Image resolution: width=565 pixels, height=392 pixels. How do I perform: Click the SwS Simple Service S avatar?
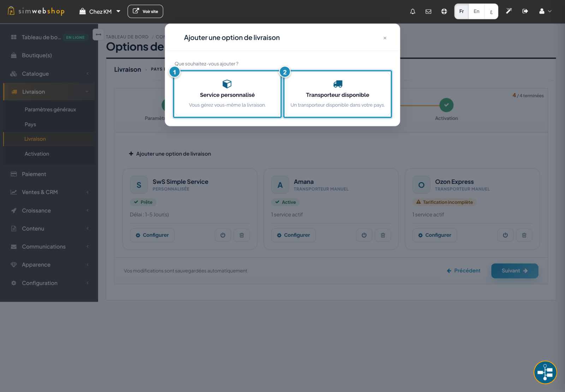[x=139, y=185]
